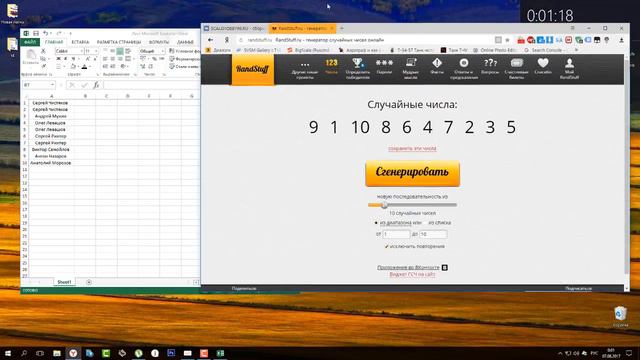Open a new browser tab with plus
The image size is (640, 360).
click(342, 29)
